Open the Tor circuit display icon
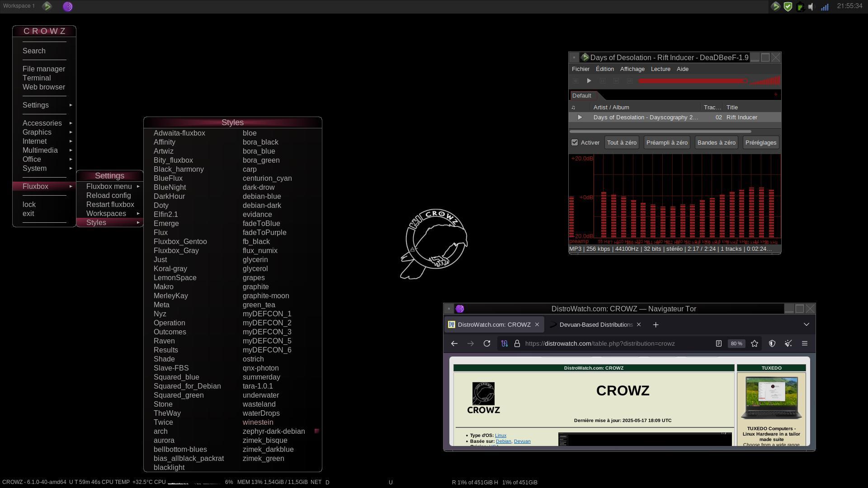Viewport: 868px width, 488px height. coord(505,344)
